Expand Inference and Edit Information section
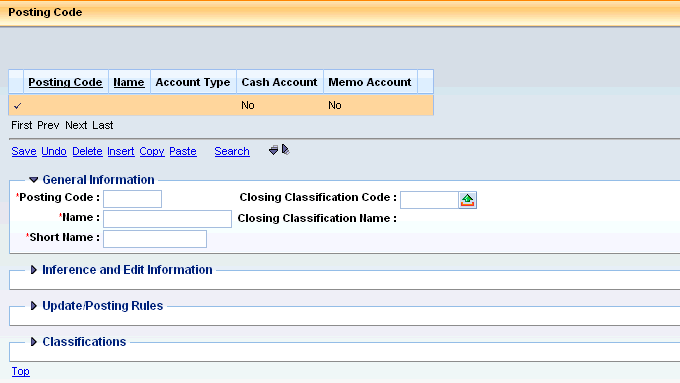The image size is (680, 383). [33, 270]
